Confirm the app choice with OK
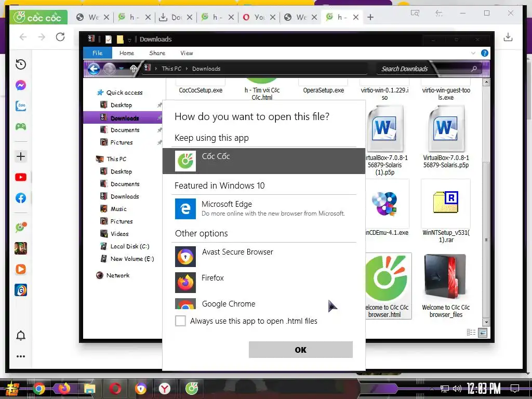The image size is (532, 399). point(301,350)
